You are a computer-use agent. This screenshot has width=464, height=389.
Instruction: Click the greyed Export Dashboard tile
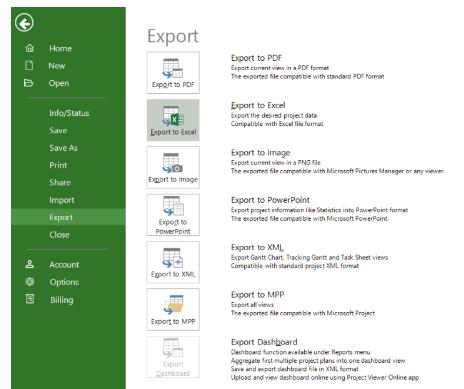point(173,357)
